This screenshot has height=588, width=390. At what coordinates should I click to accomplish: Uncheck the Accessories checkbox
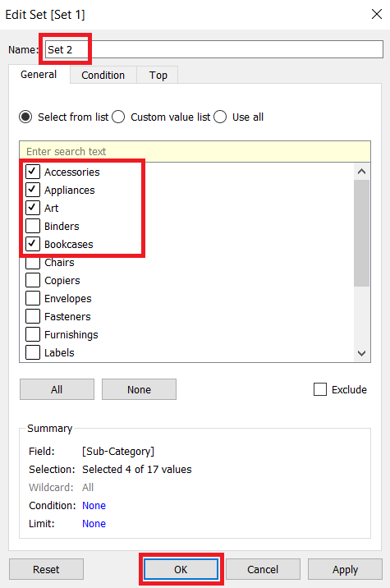pyautogui.click(x=33, y=172)
